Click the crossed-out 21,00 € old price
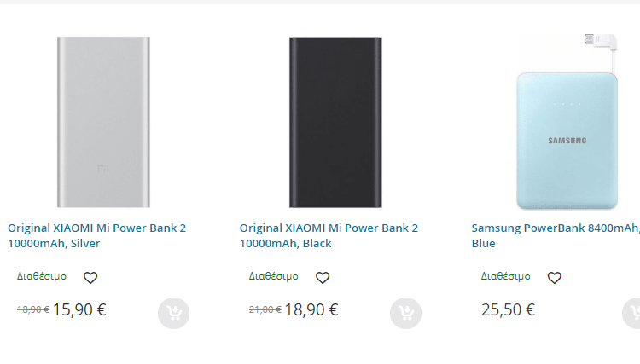Screen dimensions: 640x364 point(265,309)
